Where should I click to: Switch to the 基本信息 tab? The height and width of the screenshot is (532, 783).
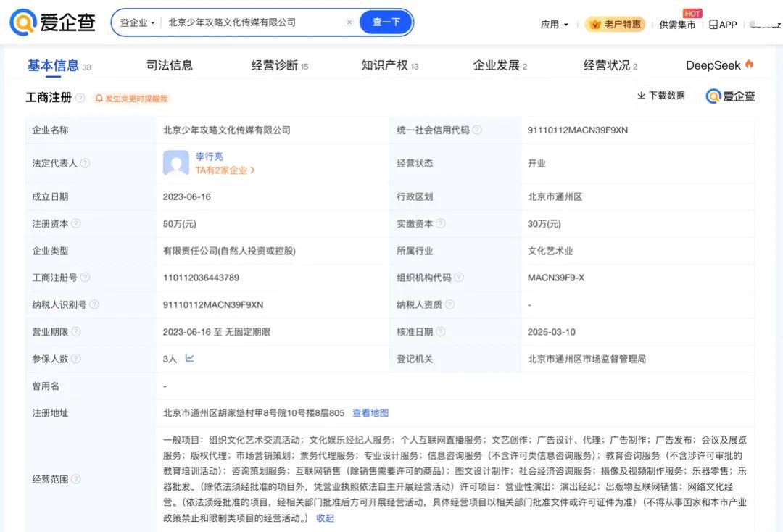[59, 65]
